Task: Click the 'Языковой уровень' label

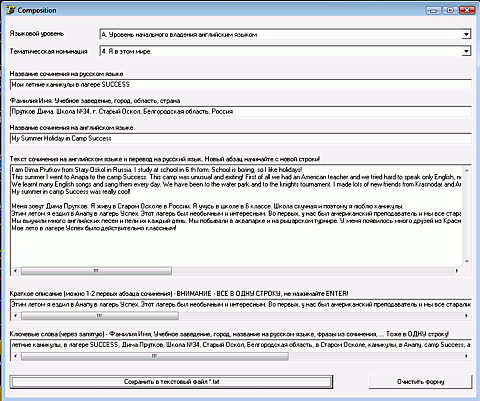Action: [37, 34]
